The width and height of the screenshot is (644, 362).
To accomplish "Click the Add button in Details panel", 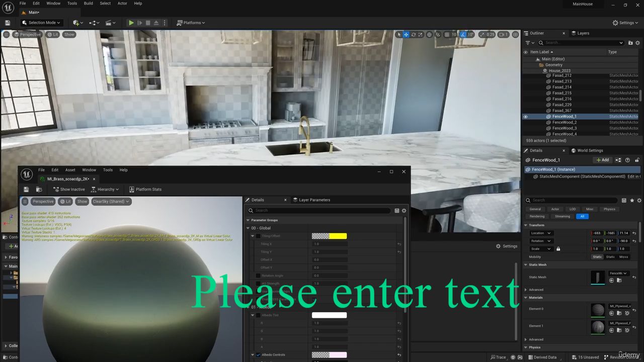I will pos(602,160).
